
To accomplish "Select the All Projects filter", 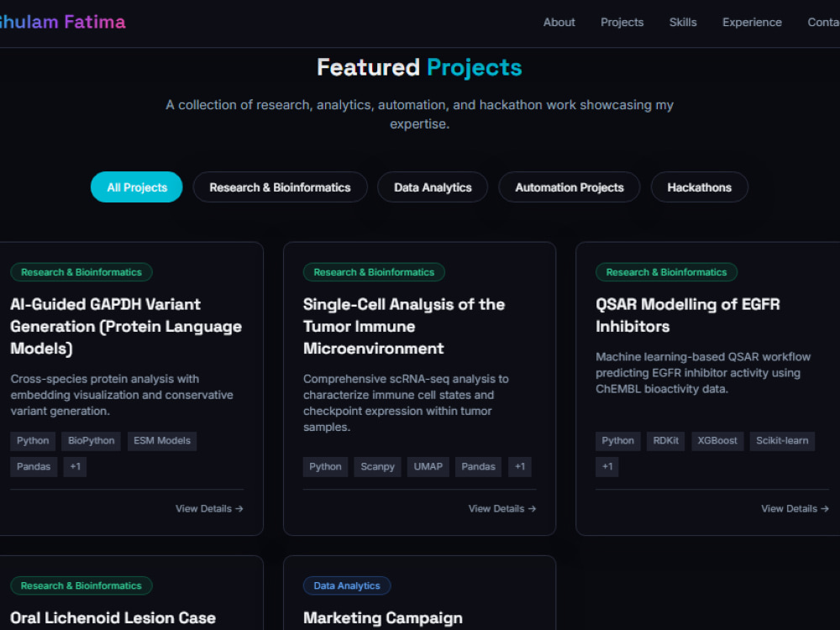I will 137,187.
